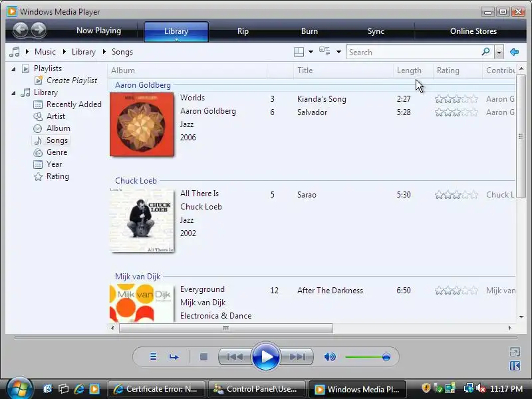Click the Next track button

[x=297, y=356]
